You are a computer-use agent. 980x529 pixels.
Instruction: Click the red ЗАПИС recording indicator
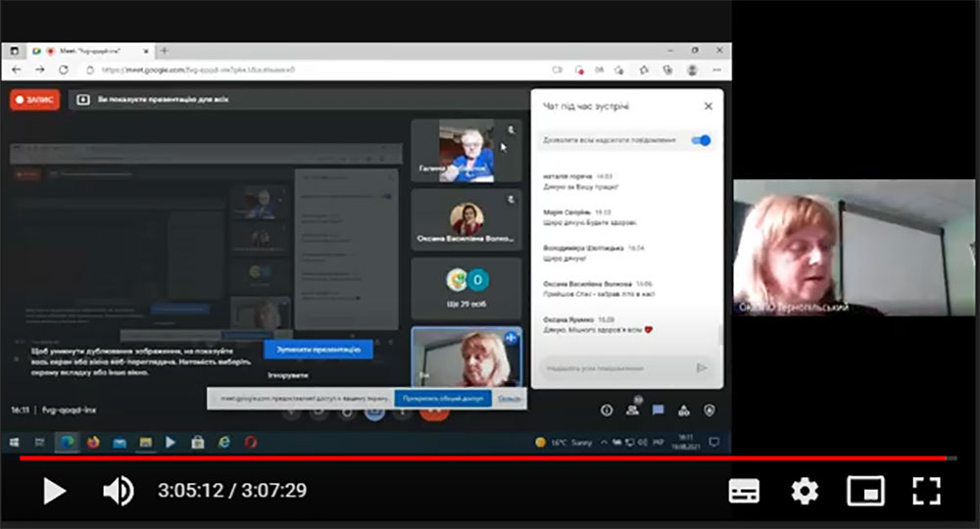(35, 99)
